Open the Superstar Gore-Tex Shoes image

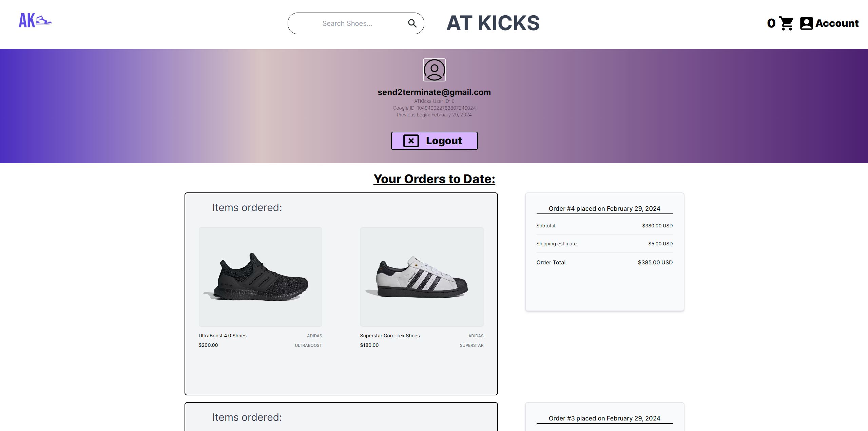click(422, 277)
